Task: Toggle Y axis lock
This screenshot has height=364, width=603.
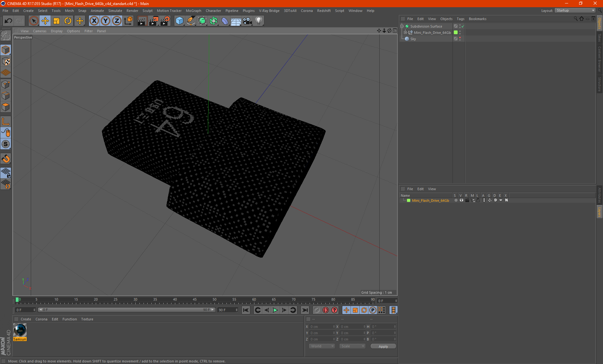Action: click(x=106, y=21)
